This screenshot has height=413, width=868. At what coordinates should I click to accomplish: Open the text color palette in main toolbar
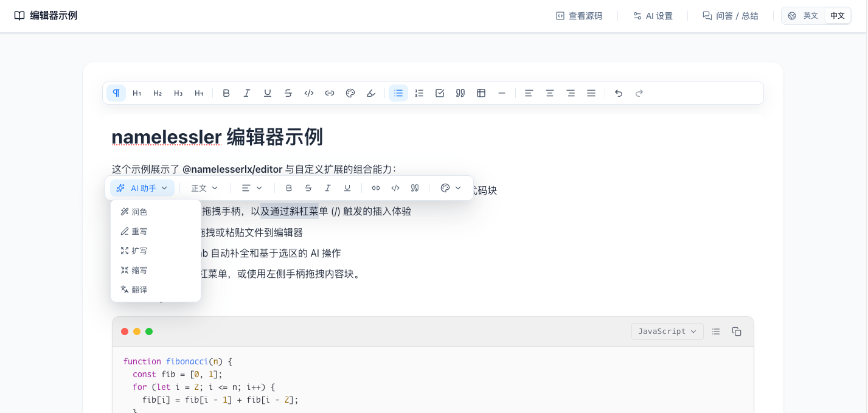coord(350,93)
